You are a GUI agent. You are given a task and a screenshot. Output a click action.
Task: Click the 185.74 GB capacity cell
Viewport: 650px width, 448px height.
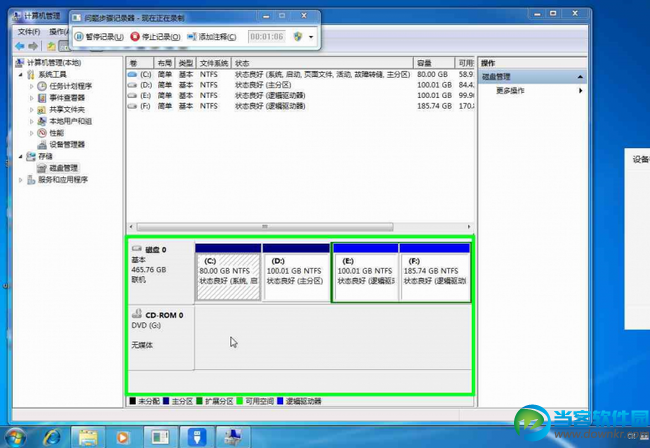pyautogui.click(x=434, y=106)
